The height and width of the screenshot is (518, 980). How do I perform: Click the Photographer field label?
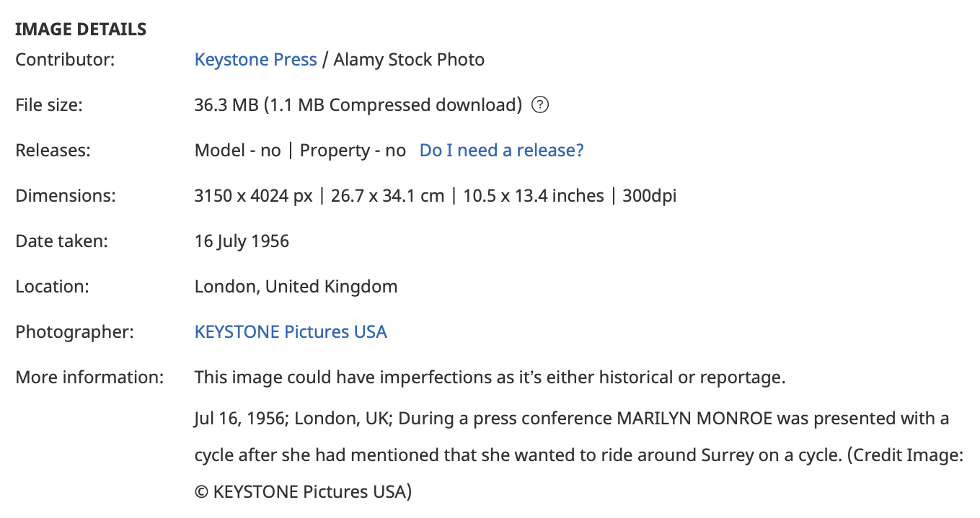point(76,332)
